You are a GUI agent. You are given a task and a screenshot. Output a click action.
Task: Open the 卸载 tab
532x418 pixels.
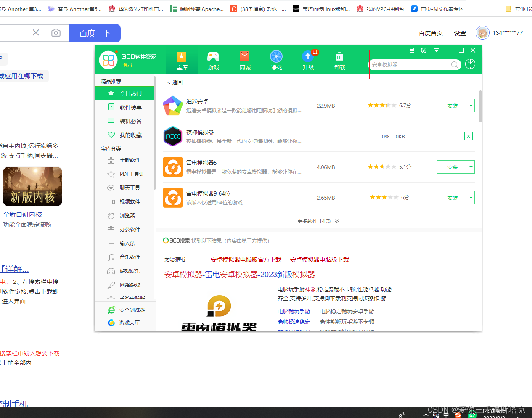click(x=339, y=61)
